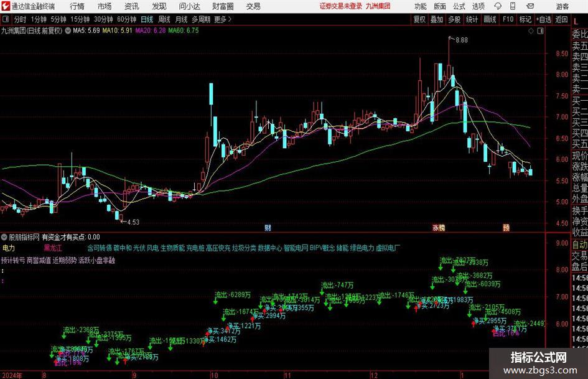Click the 财 marker on the chart timeline

click(268, 227)
